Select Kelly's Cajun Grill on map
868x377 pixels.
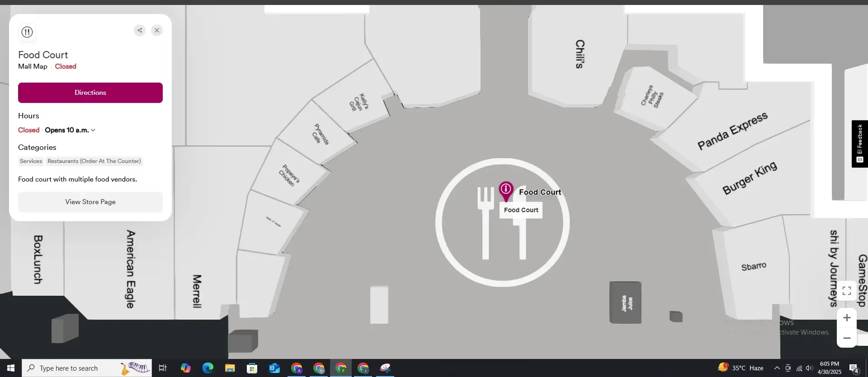pos(359,102)
